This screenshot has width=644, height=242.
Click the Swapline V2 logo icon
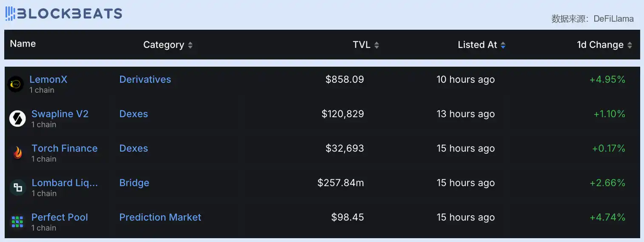(x=17, y=118)
